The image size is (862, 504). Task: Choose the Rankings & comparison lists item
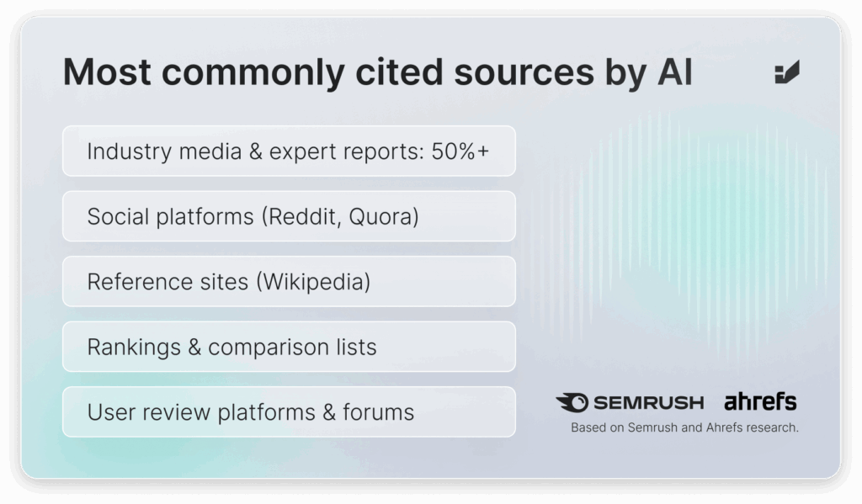click(289, 347)
